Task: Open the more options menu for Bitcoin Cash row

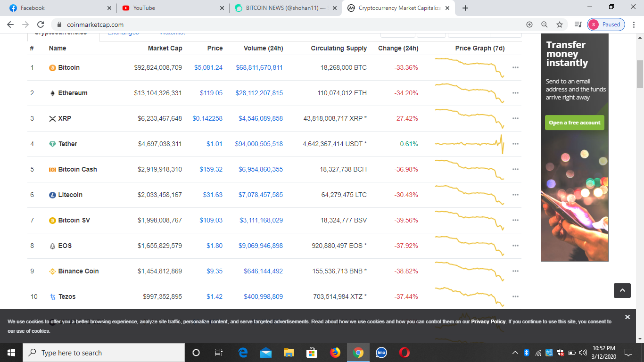Action: [x=515, y=170]
